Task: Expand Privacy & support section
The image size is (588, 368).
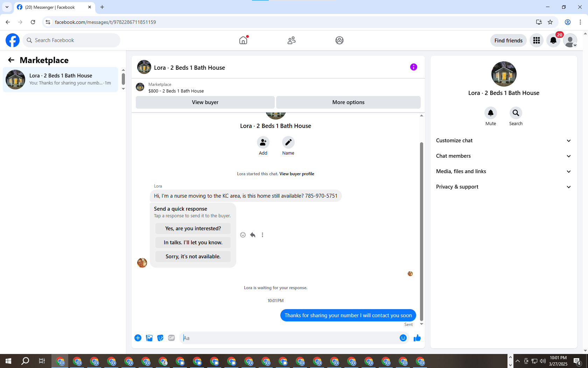Action: (x=504, y=187)
